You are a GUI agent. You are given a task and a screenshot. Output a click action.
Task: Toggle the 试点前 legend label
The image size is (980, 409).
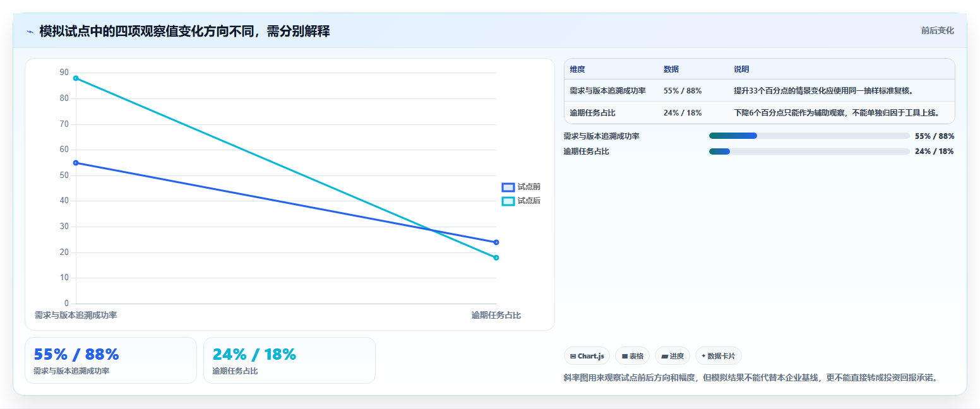(529, 187)
